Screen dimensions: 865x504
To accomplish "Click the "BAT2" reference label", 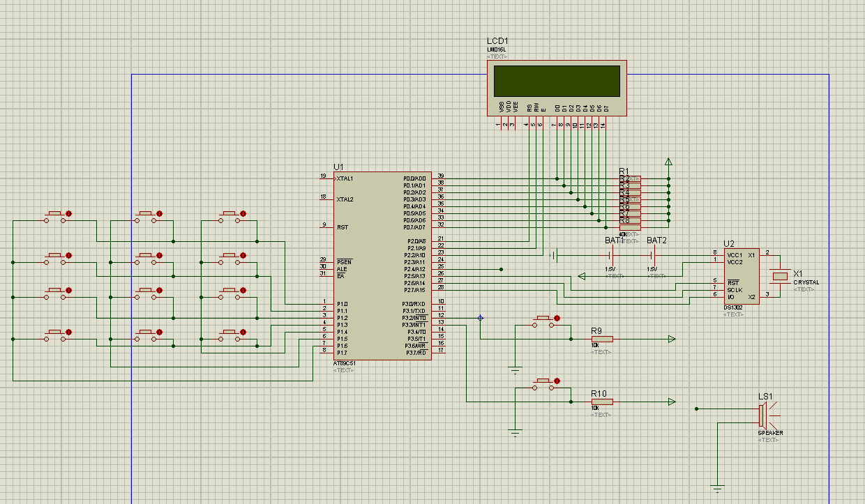I will point(657,240).
